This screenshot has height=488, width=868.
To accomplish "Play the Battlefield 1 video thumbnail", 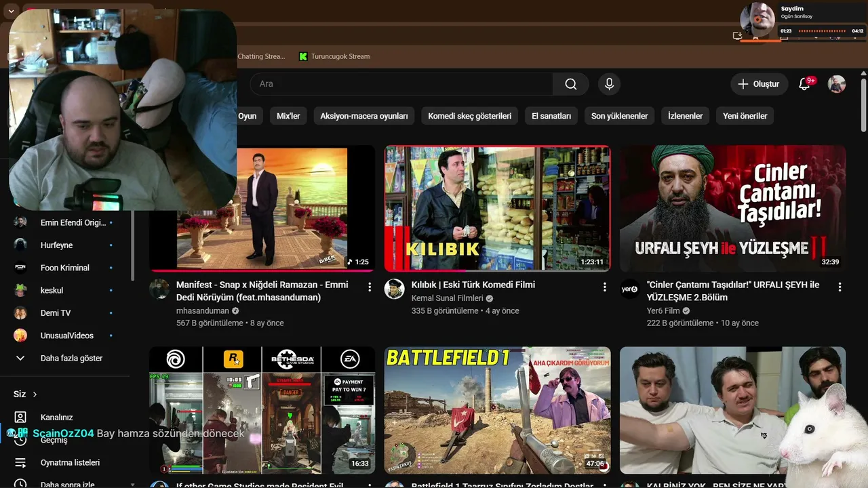I will pos(498,410).
